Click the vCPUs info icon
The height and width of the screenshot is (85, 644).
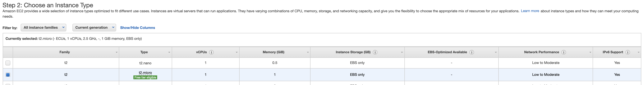coord(211,52)
